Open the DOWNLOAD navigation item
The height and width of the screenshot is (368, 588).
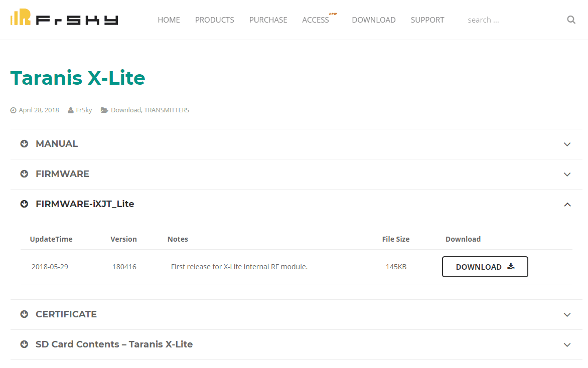373,20
